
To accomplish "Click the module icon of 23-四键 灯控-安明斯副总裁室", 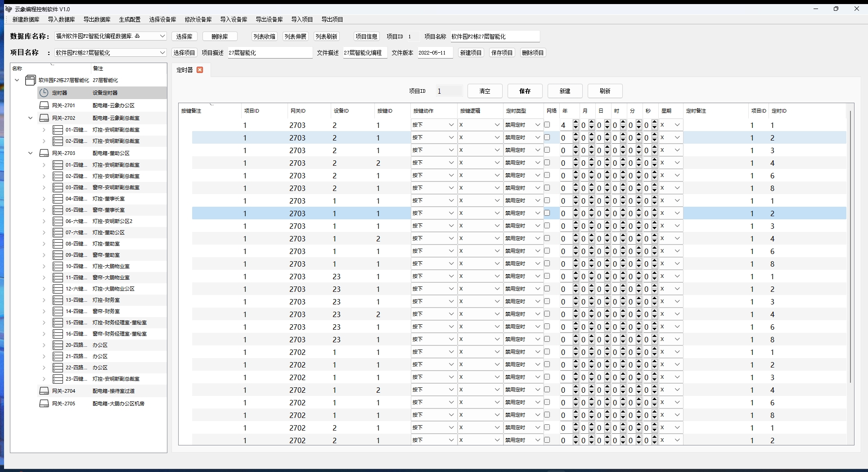I will [x=58, y=379].
